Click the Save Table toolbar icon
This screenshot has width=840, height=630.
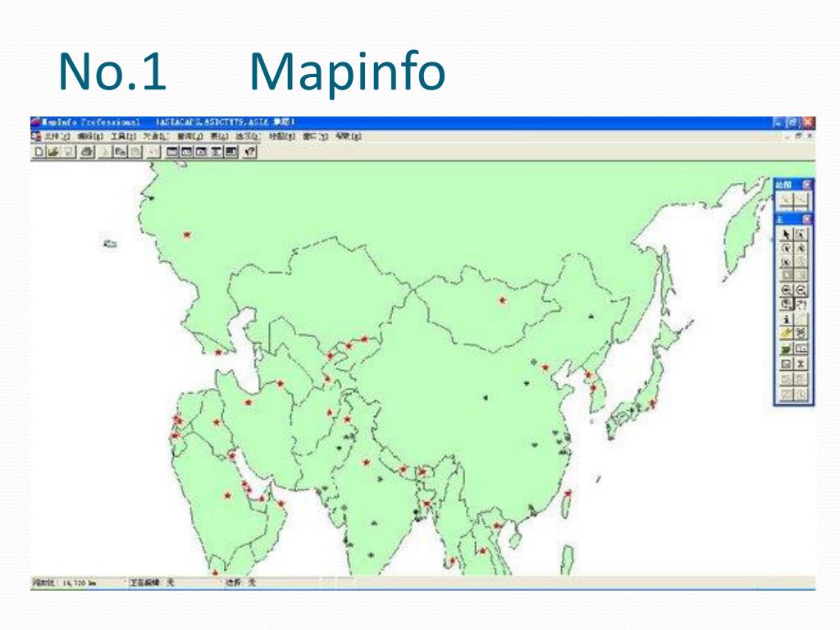(x=69, y=152)
